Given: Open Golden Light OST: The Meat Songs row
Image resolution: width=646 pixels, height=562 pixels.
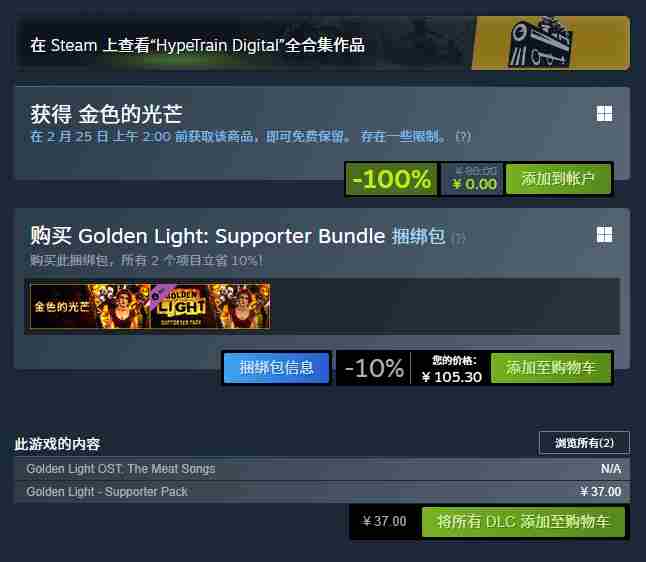Looking at the screenshot, I should [x=323, y=469].
